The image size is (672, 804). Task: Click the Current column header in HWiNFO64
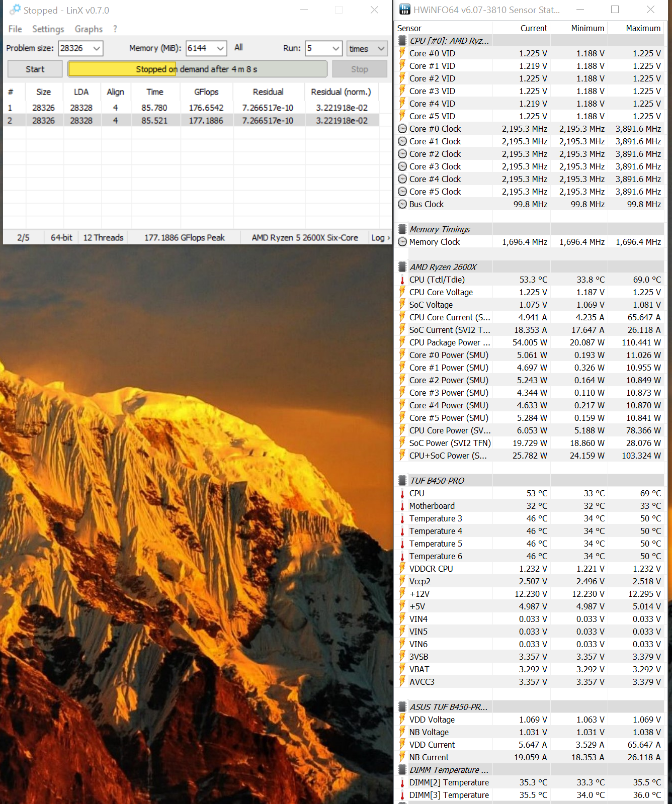(522, 28)
